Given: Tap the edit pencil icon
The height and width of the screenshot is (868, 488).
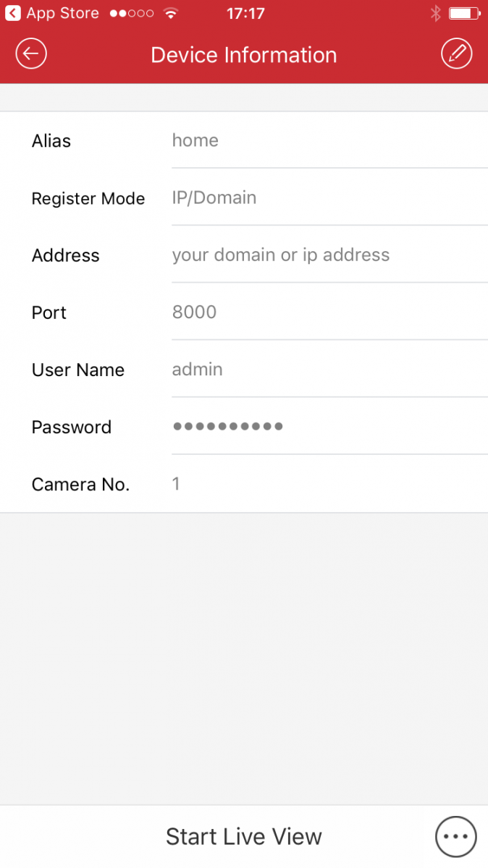Looking at the screenshot, I should (456, 54).
